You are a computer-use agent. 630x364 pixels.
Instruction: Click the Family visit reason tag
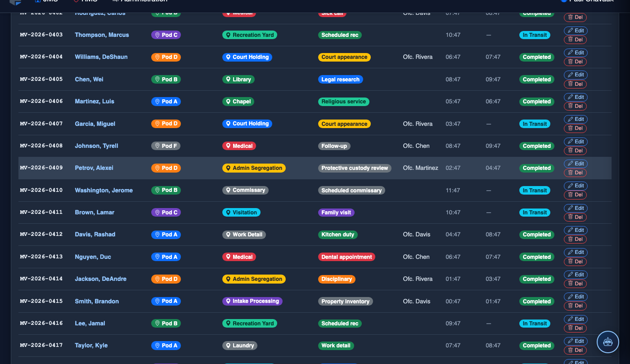[x=336, y=213]
